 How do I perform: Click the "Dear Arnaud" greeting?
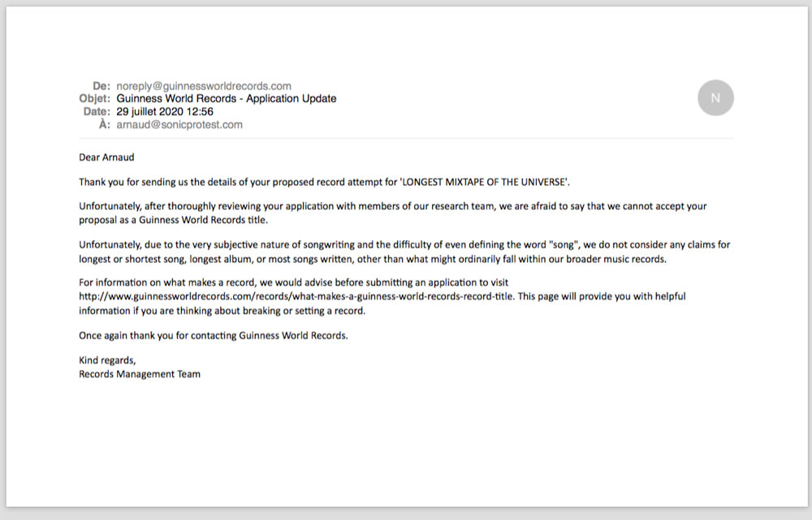(106, 157)
